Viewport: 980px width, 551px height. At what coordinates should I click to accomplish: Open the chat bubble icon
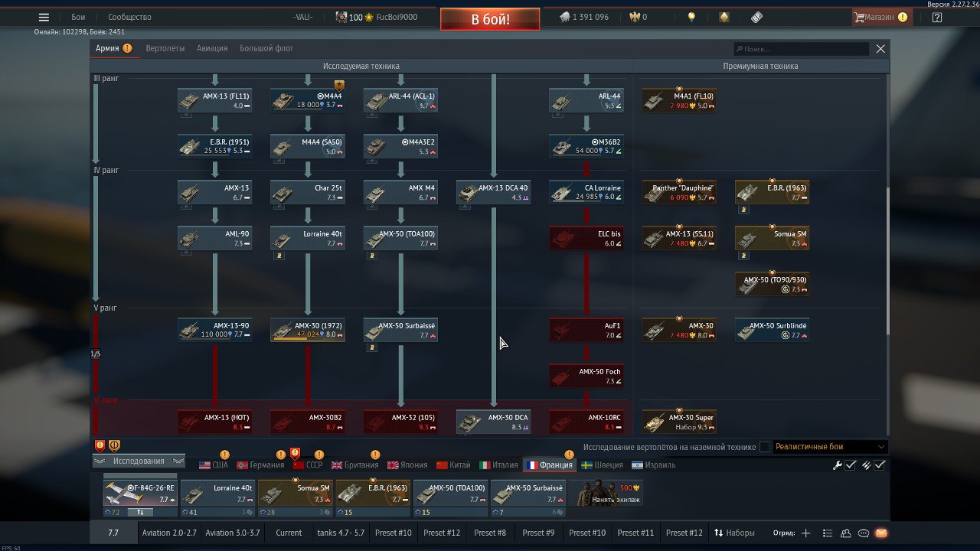[x=864, y=533]
